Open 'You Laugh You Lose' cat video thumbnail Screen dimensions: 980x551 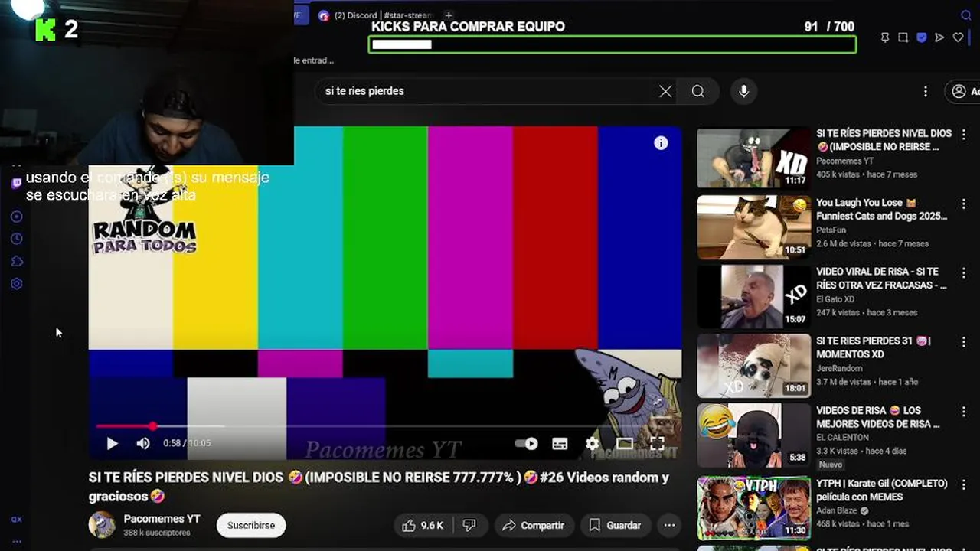click(753, 227)
